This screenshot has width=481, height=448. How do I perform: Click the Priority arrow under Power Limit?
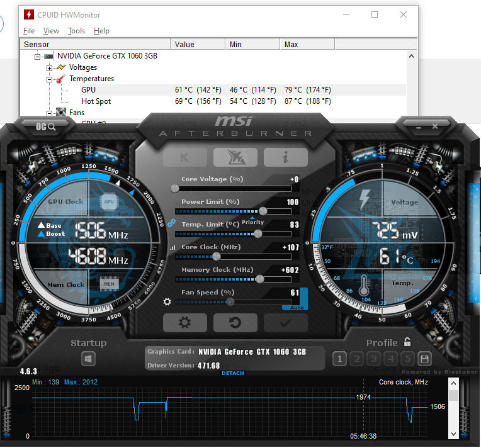pyautogui.click(x=252, y=218)
